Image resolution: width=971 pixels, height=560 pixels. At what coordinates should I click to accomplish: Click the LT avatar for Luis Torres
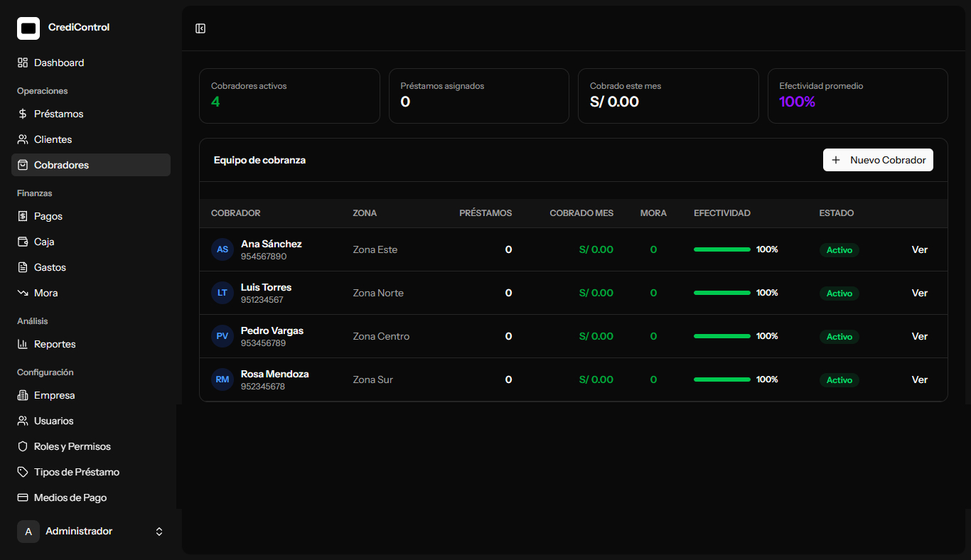222,293
